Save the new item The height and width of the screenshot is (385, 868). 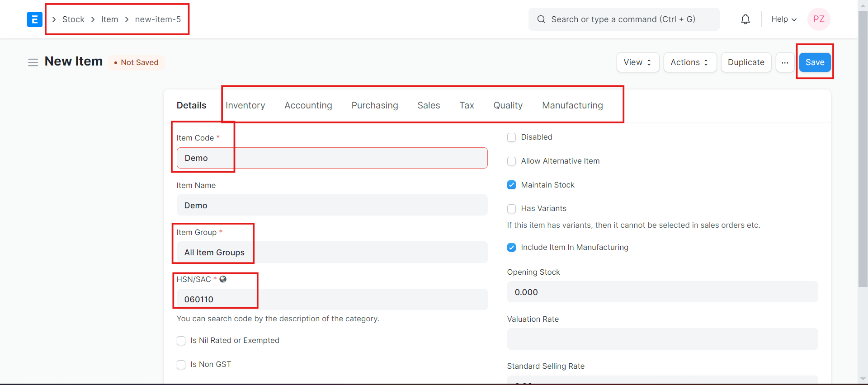coord(815,62)
